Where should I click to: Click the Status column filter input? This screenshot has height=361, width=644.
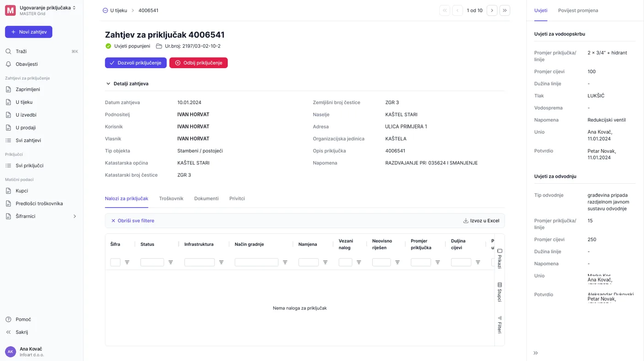point(152,262)
